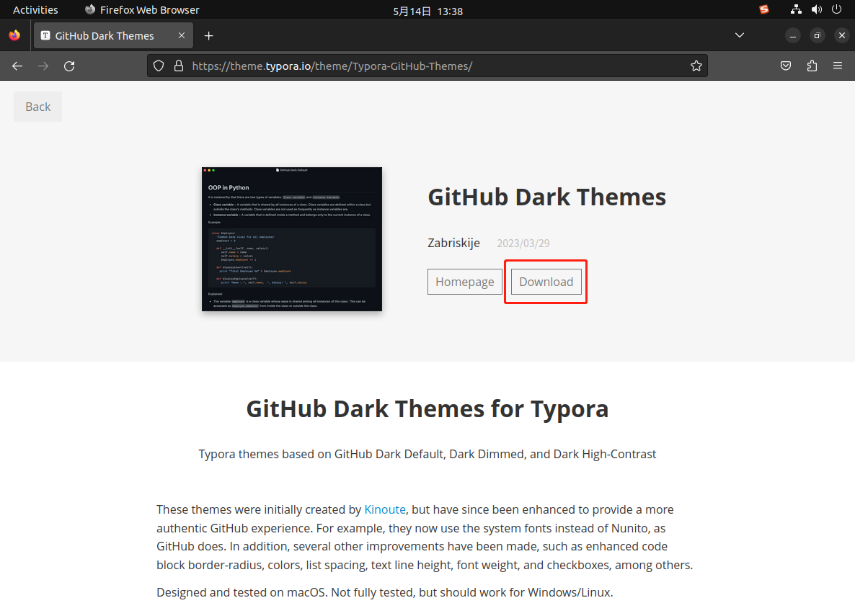Open the Firefox Web Browser app menu
This screenshot has height=616, width=855.
coord(142,10)
